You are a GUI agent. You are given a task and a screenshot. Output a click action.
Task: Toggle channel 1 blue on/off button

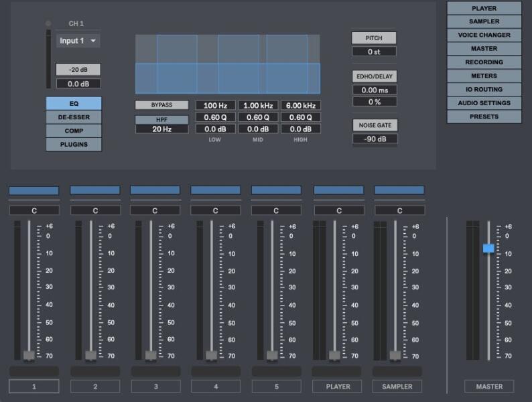coord(34,190)
